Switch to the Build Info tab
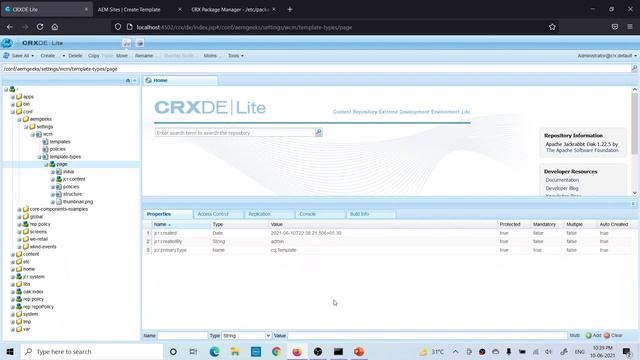Viewport: 640px width, 360px height. [x=370, y=214]
